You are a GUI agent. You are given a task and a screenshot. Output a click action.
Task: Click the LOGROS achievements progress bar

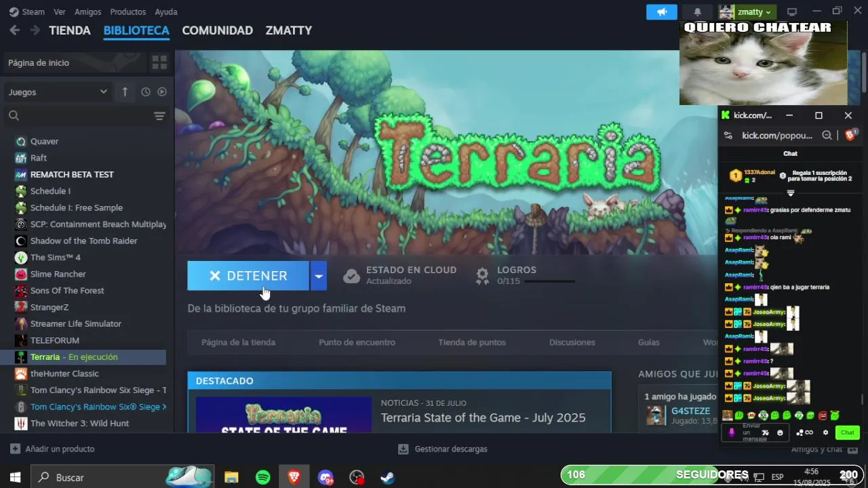pos(549,281)
